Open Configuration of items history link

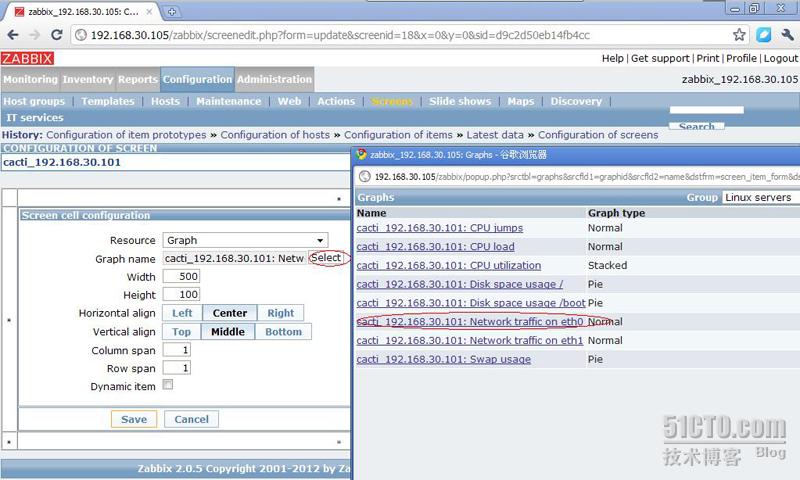[x=398, y=135]
